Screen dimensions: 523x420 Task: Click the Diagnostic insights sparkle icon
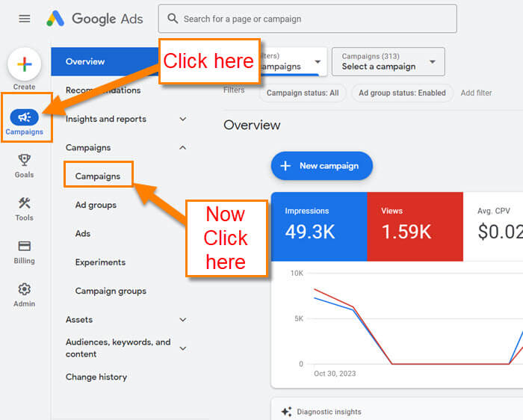click(286, 412)
